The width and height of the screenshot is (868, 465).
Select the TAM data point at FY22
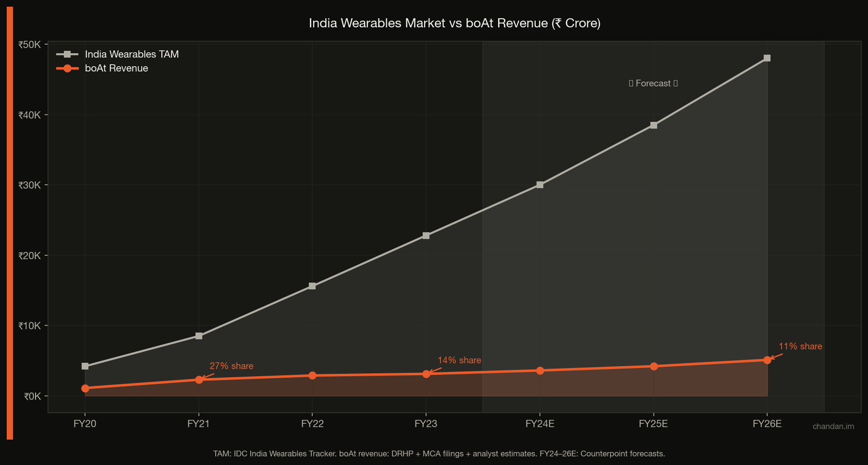(x=312, y=286)
